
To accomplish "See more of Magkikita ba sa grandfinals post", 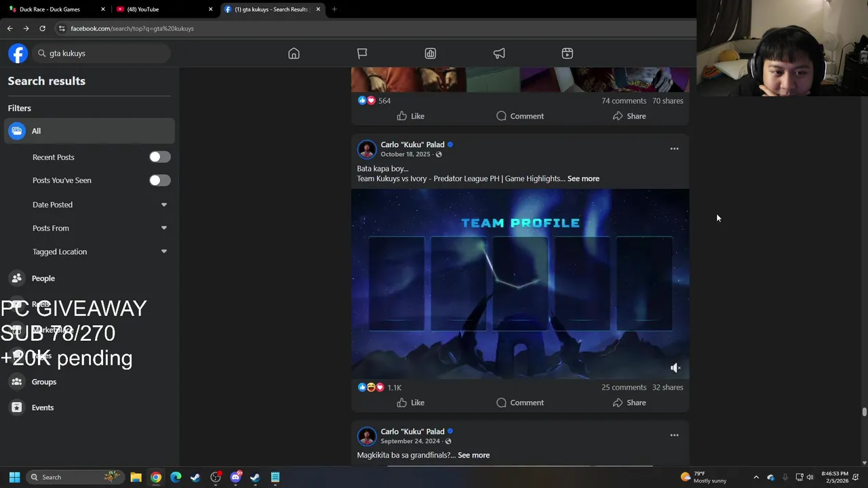I will [x=473, y=455].
